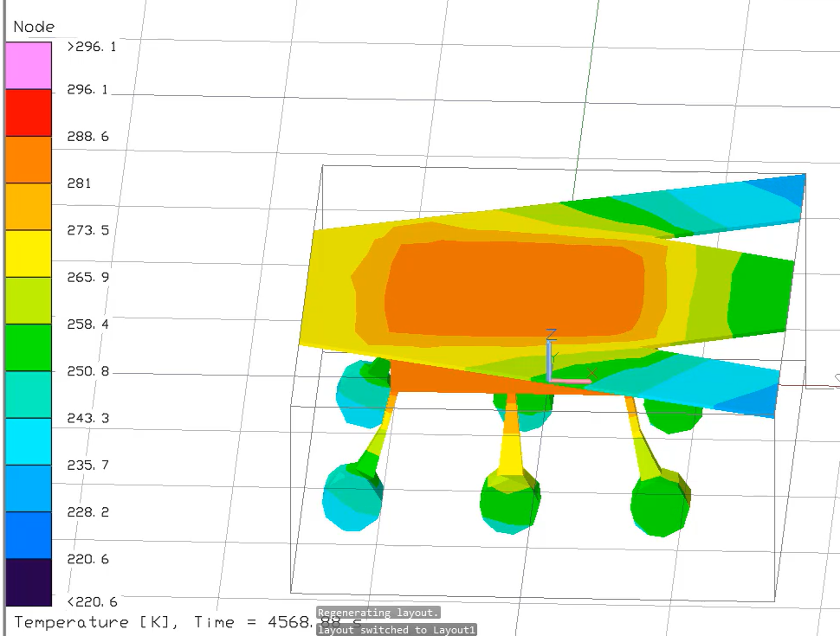Screen dimensions: 840x636
Task: Click the "Node" legend title
Action: pos(34,27)
